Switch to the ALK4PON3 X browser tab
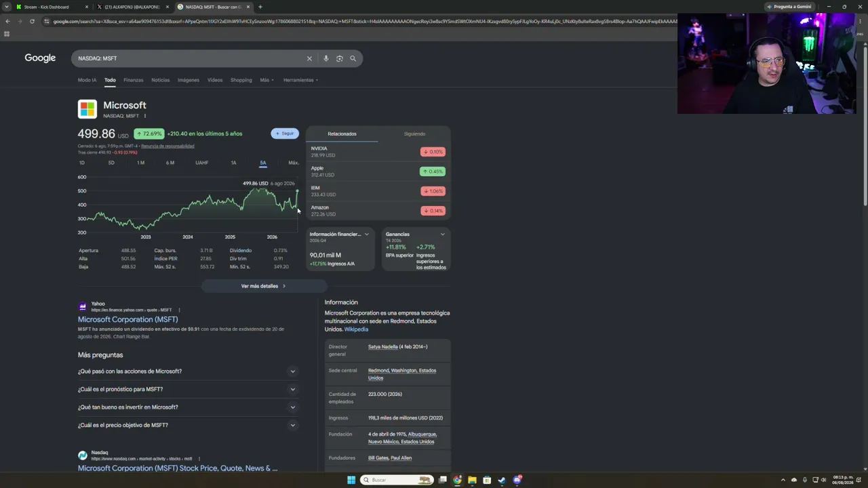868x488 pixels. (x=132, y=7)
